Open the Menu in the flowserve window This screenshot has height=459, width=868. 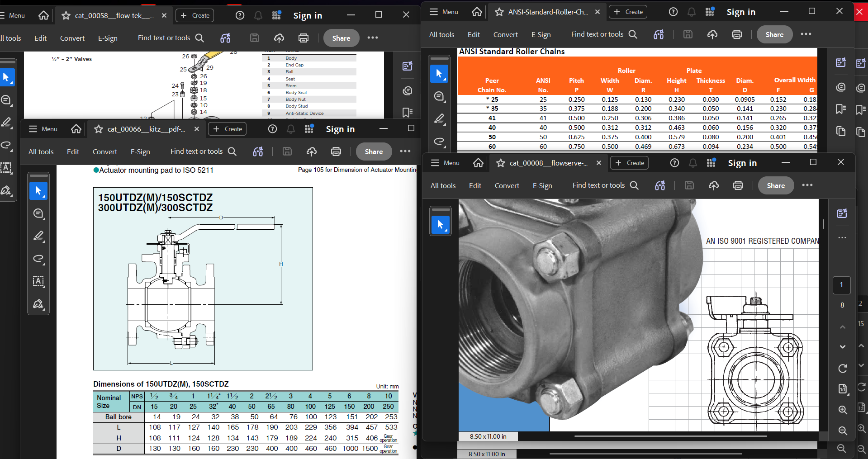(x=445, y=163)
